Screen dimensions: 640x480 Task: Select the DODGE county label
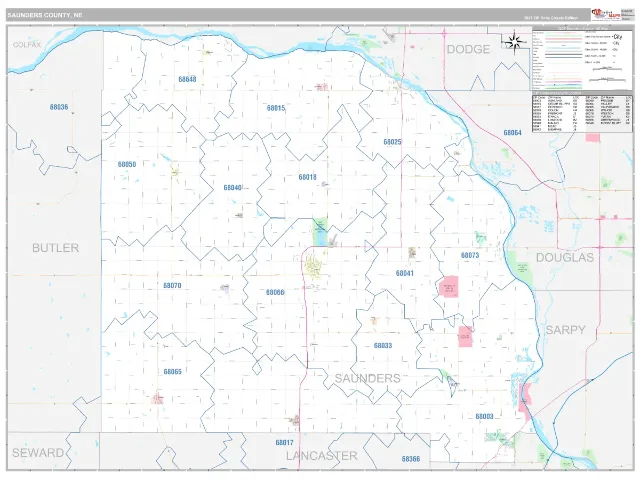[x=468, y=49]
